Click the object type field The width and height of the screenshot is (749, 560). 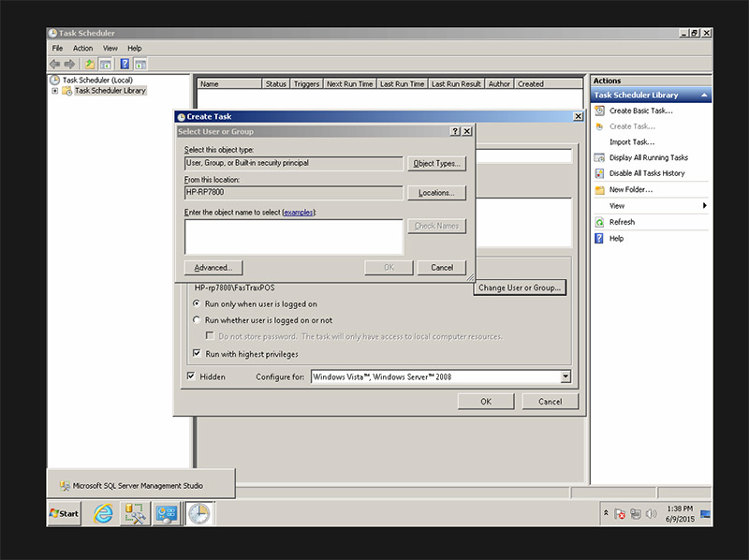[294, 164]
